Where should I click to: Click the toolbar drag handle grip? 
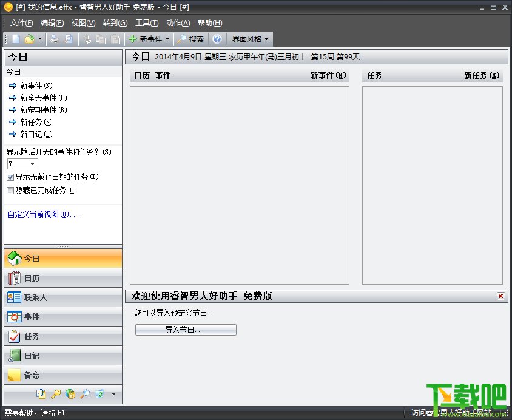[5, 39]
